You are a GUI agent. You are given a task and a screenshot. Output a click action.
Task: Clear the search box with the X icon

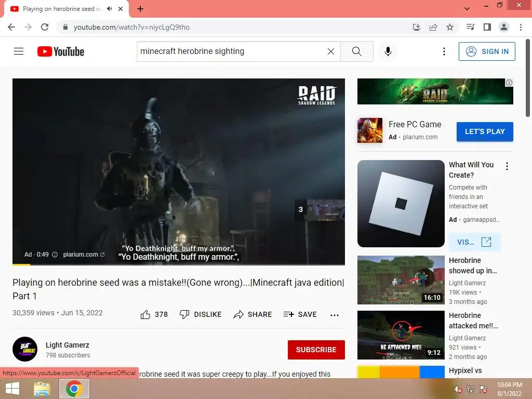point(331,51)
